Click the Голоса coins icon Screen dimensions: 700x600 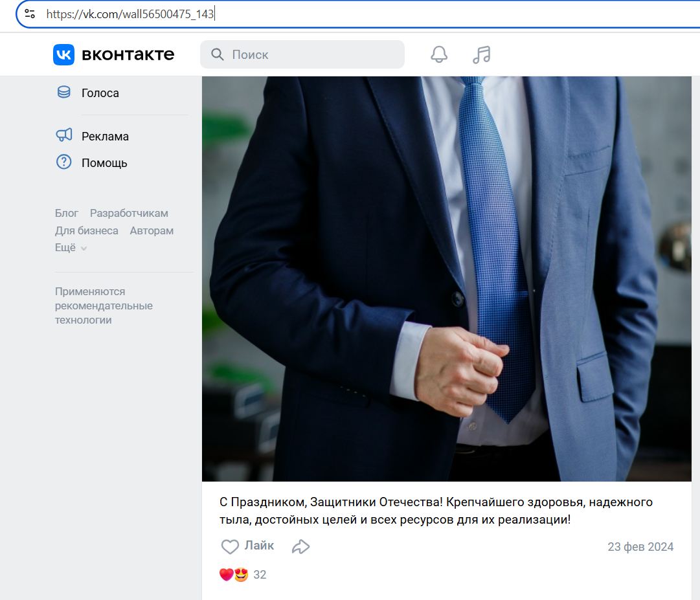point(63,93)
